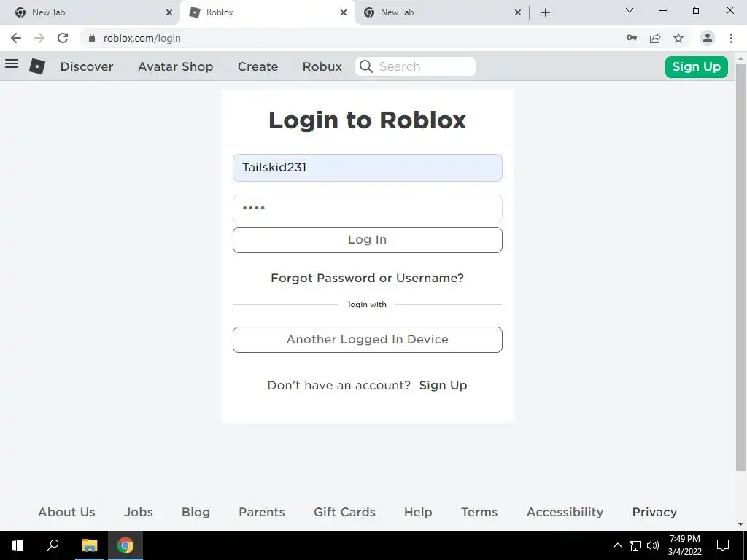Open the taskbar clock showing 7:49 PM

684,545
